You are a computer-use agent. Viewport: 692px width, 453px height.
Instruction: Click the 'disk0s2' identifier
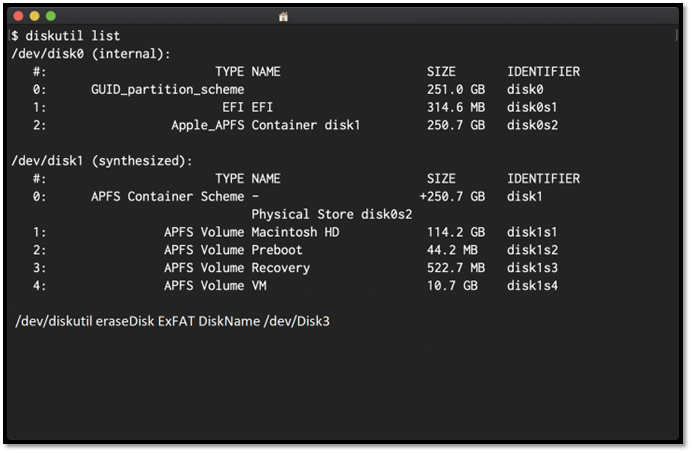[x=532, y=126]
